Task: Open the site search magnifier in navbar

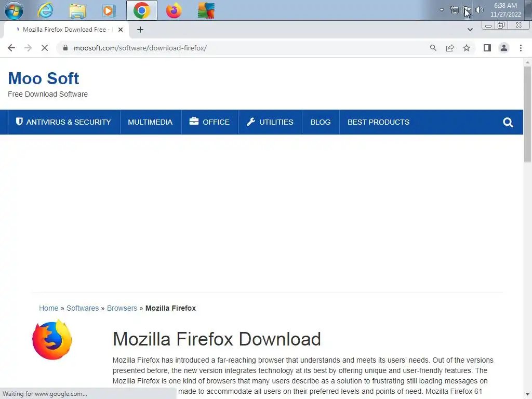Action: (508, 122)
